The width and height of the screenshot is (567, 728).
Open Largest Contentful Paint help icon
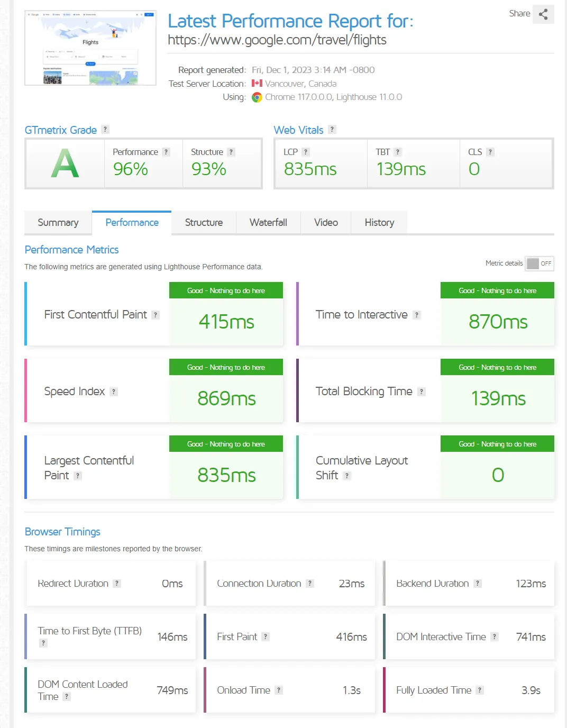click(x=78, y=476)
